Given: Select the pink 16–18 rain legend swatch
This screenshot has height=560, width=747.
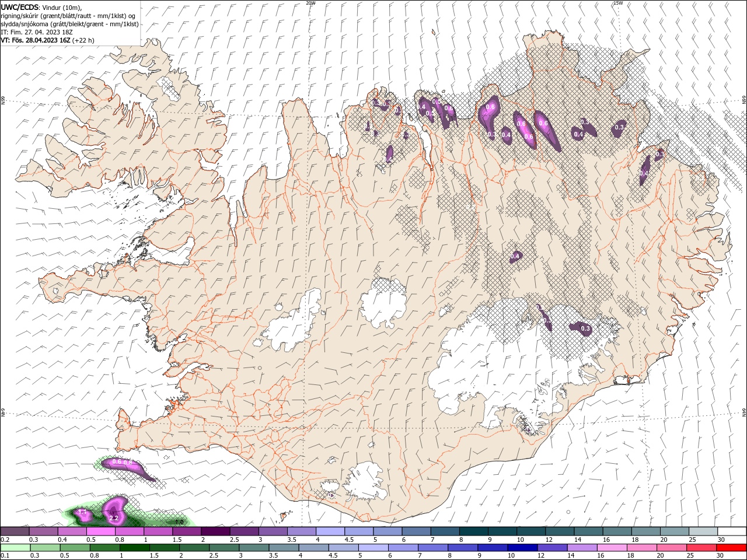Looking at the screenshot, I should [612, 548].
